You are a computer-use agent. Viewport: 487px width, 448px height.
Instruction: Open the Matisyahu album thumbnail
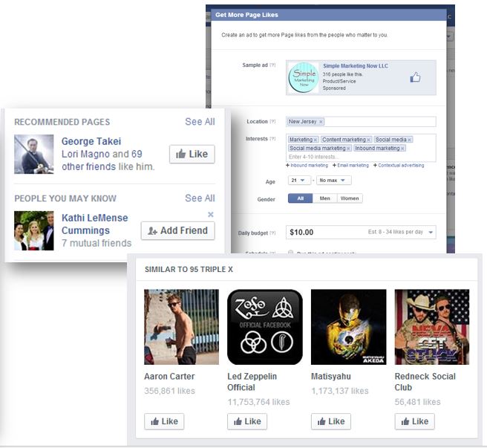348,327
